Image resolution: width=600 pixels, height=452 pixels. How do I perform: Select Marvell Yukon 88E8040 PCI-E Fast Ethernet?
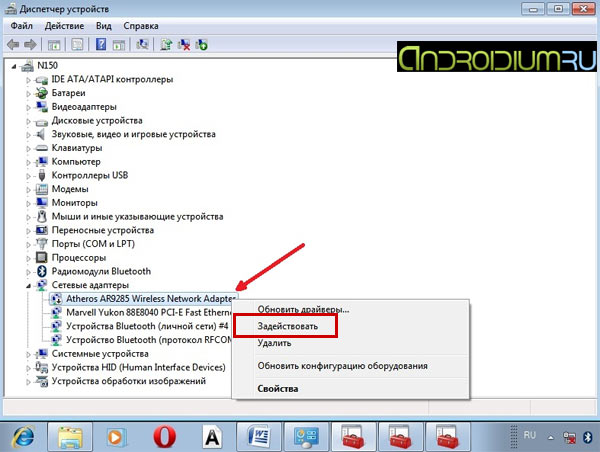point(149,312)
